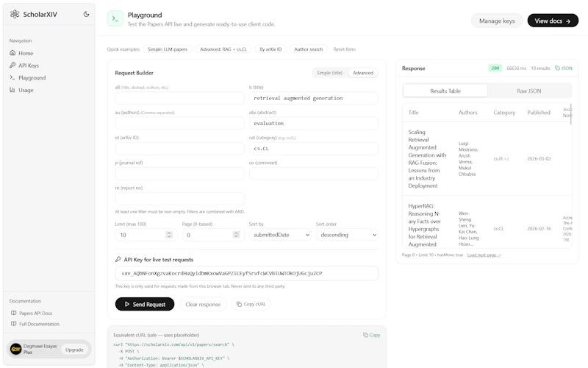Open the Full Documentation link
This screenshot has height=368, width=588.
[x=39, y=324]
